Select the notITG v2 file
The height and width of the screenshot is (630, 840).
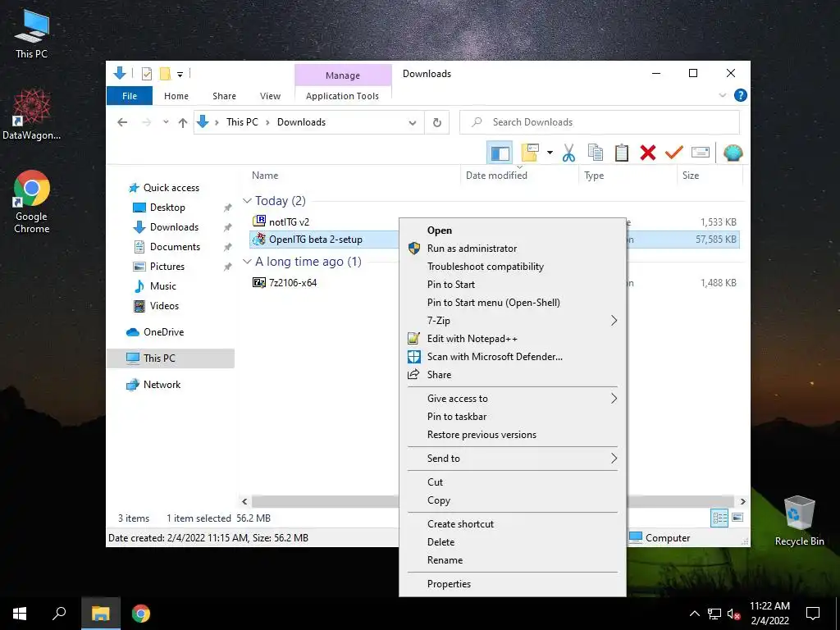[x=289, y=221]
